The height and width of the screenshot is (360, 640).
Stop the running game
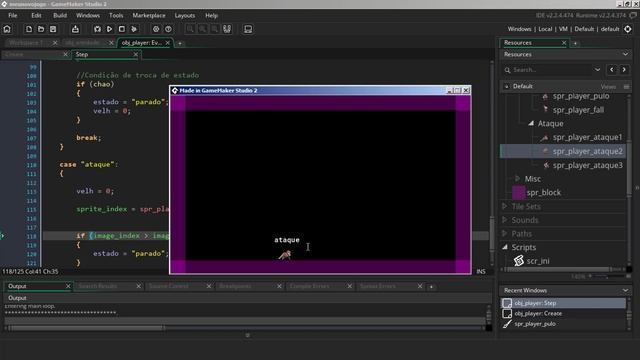coord(122,29)
